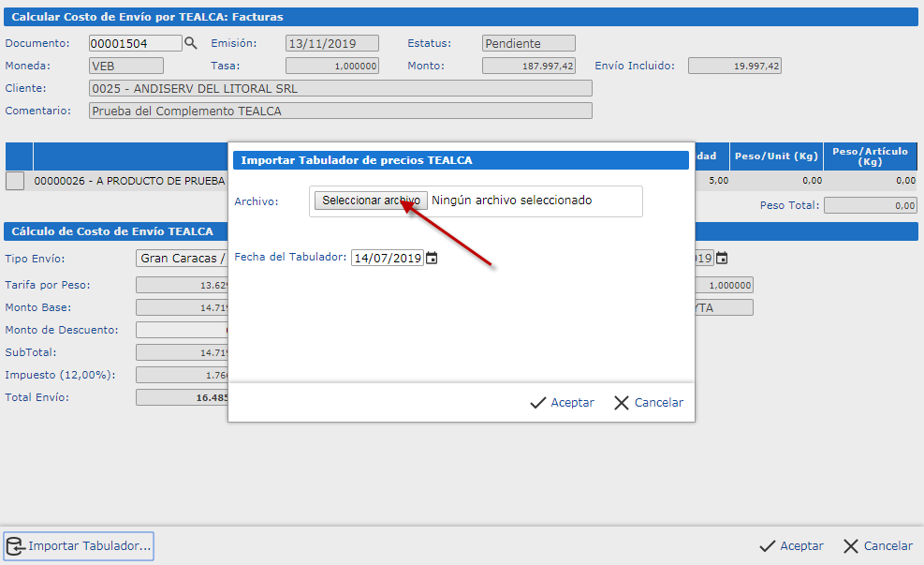Click the Importar Tabulador database icon
924x565 pixels.
click(x=15, y=546)
